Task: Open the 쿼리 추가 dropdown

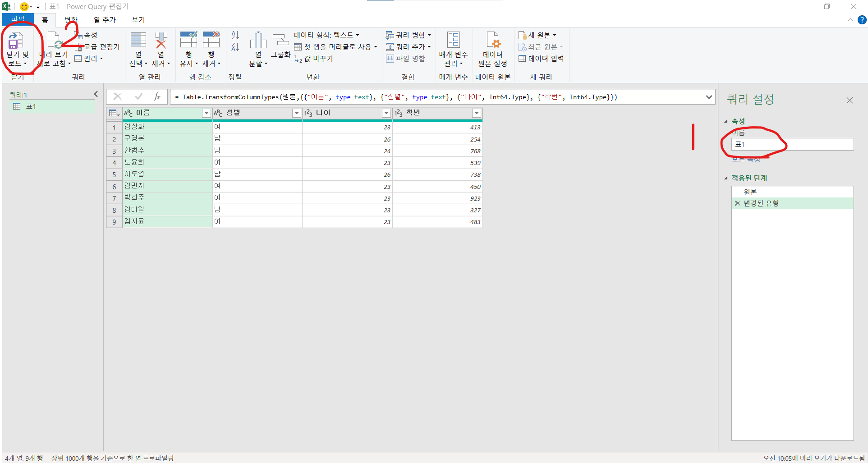Action: (409, 47)
